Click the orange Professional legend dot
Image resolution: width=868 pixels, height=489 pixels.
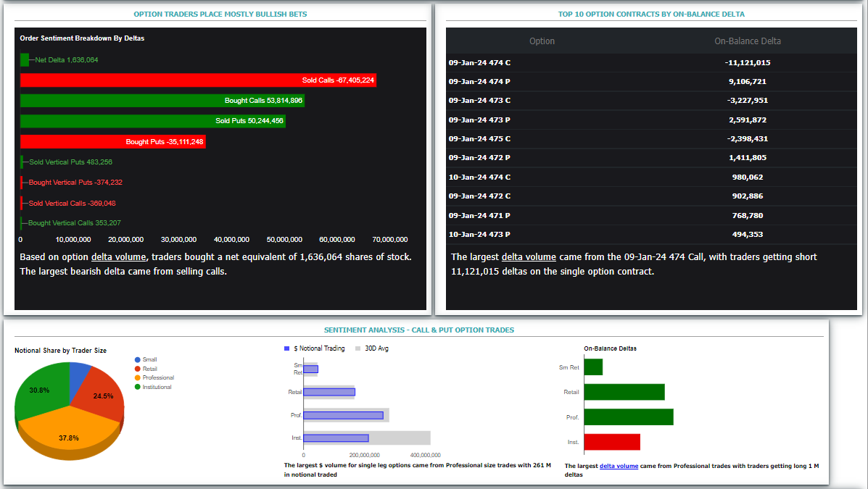137,378
